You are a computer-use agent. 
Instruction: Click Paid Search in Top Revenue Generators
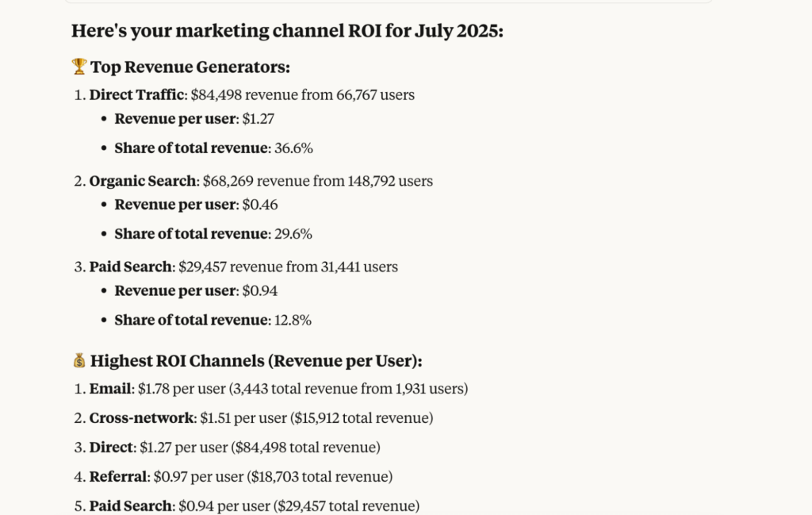130,267
